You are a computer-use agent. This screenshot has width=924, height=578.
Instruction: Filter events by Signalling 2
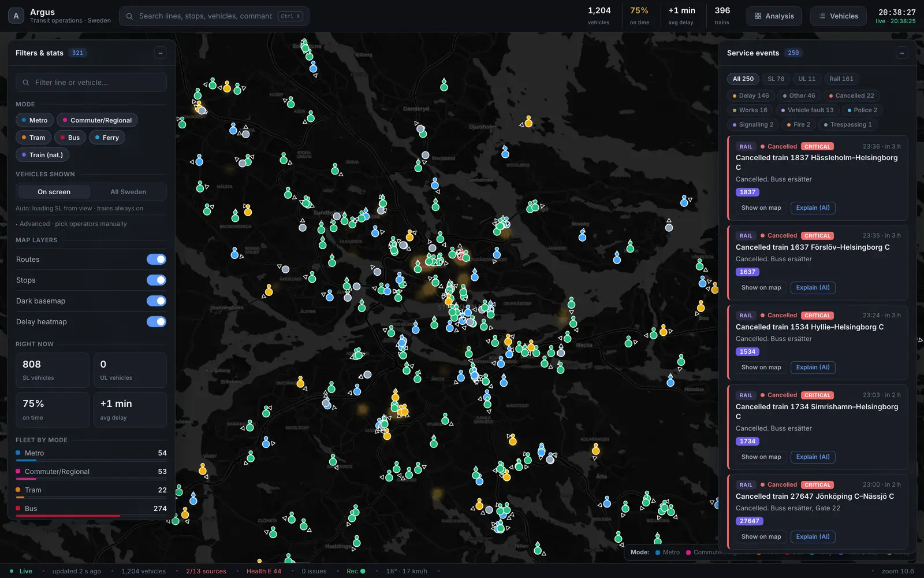point(752,125)
